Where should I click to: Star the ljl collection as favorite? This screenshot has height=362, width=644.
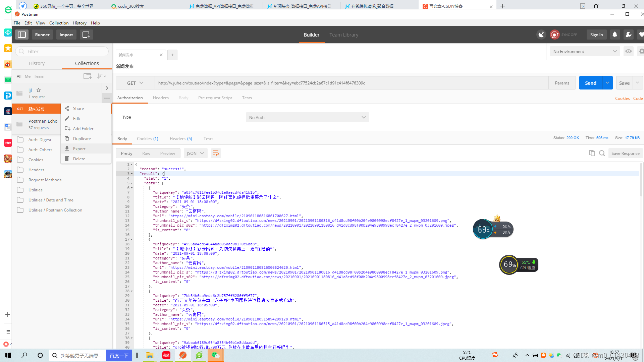[38, 90]
